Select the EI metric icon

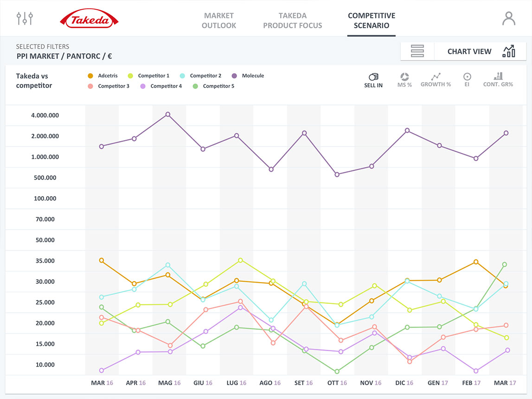(x=467, y=80)
